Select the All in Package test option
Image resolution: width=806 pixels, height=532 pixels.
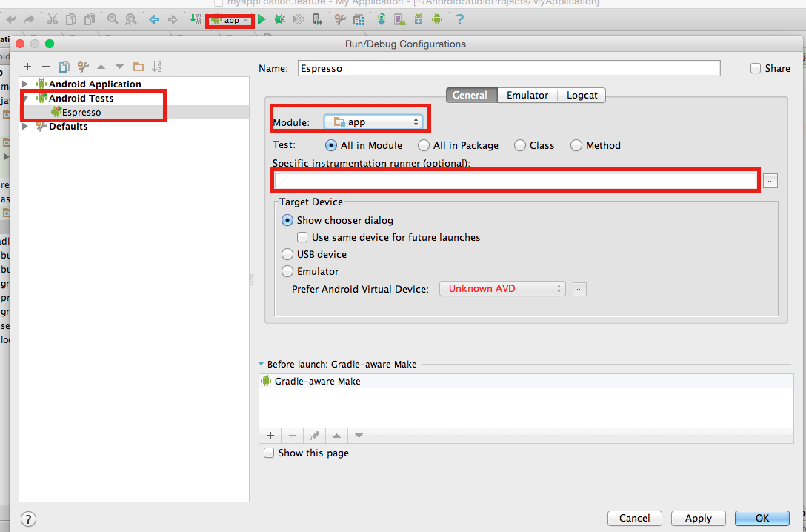tap(424, 145)
